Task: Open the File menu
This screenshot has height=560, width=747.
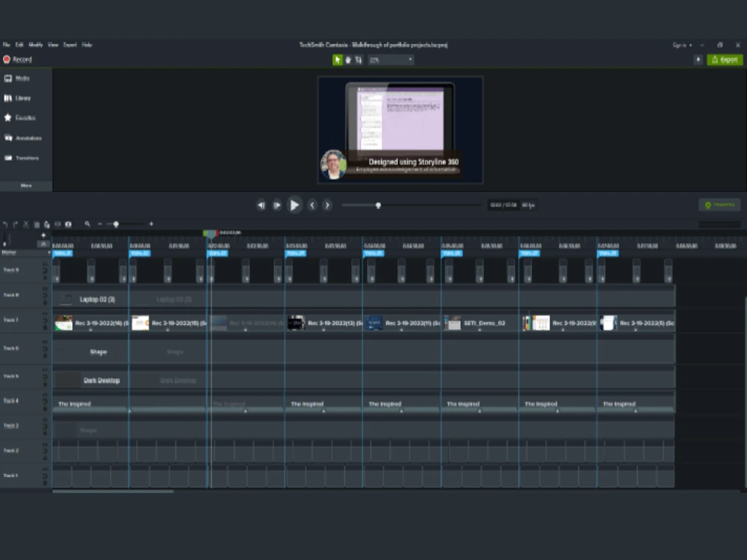Action: [7, 45]
